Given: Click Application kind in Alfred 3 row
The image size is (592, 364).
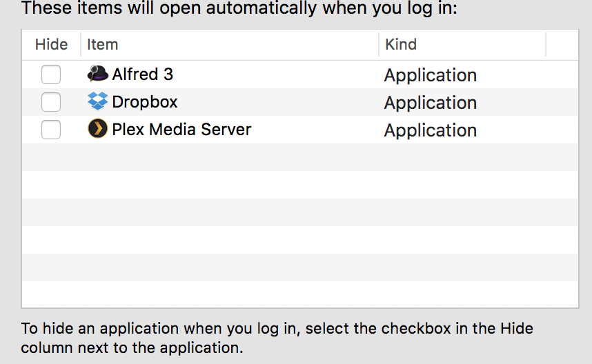Looking at the screenshot, I should tap(431, 75).
